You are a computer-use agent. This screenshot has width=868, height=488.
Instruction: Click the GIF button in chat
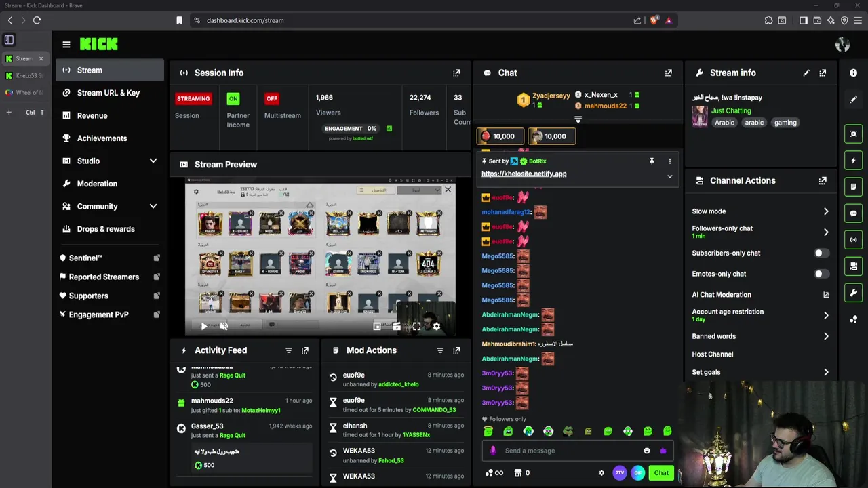click(x=638, y=473)
